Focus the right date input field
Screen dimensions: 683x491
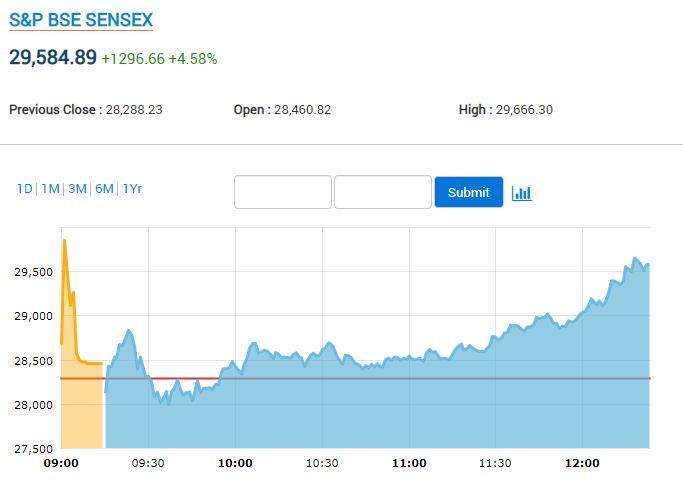pos(383,192)
